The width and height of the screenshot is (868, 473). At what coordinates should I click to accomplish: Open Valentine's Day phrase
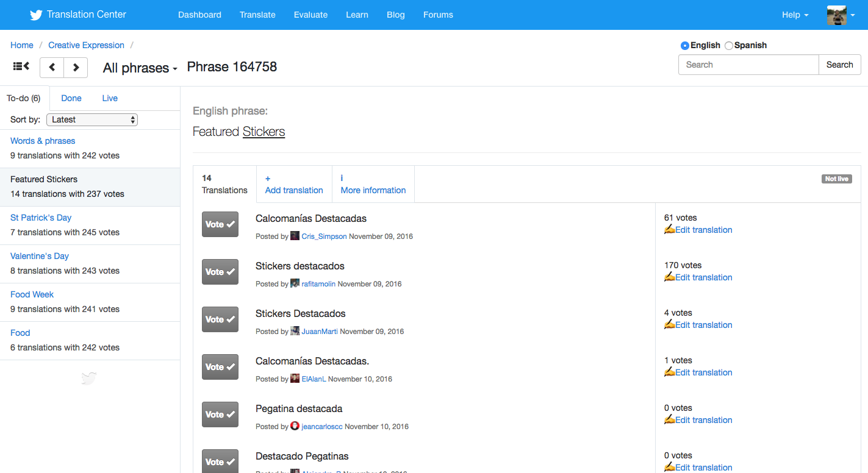[40, 256]
